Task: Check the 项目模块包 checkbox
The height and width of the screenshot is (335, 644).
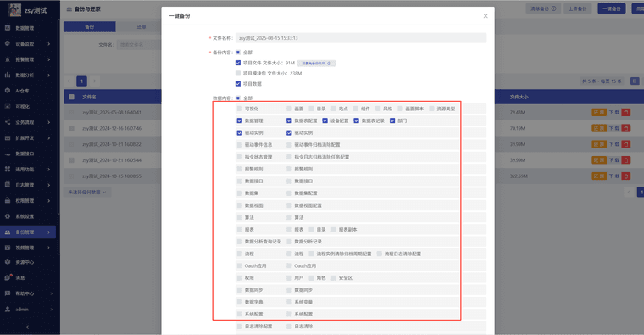Action: [x=238, y=73]
